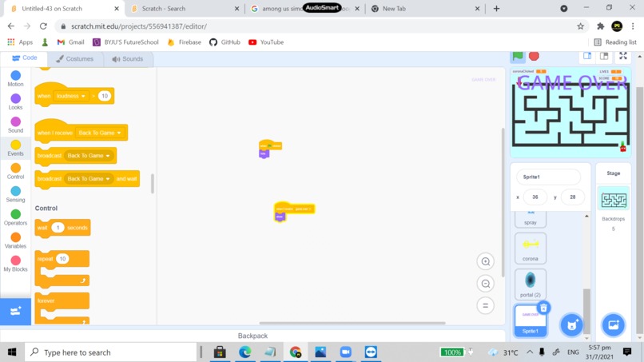Screen dimensions: 644x362
Task: Open Zoom from the taskbar
Action: [x=346, y=352]
